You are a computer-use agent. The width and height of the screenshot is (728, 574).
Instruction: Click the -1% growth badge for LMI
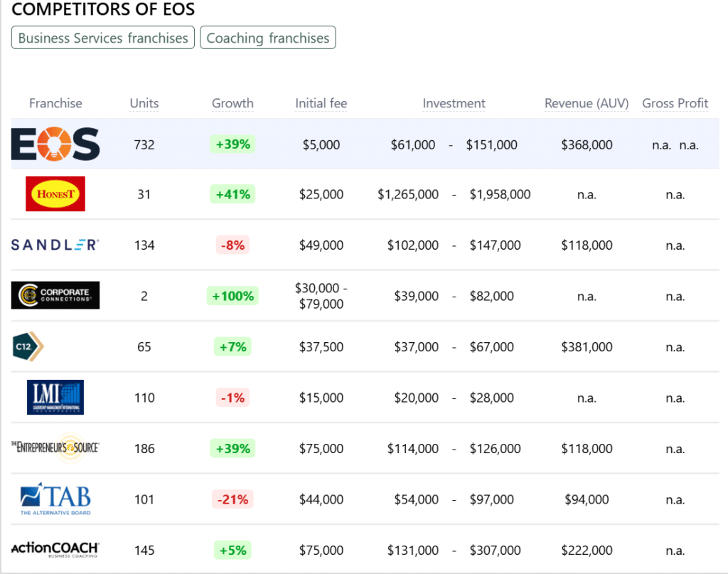point(232,398)
